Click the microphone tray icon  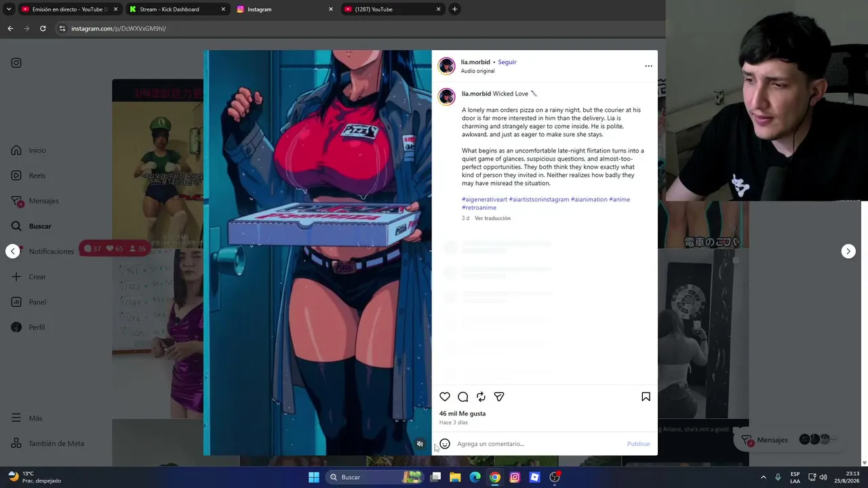[778, 477]
